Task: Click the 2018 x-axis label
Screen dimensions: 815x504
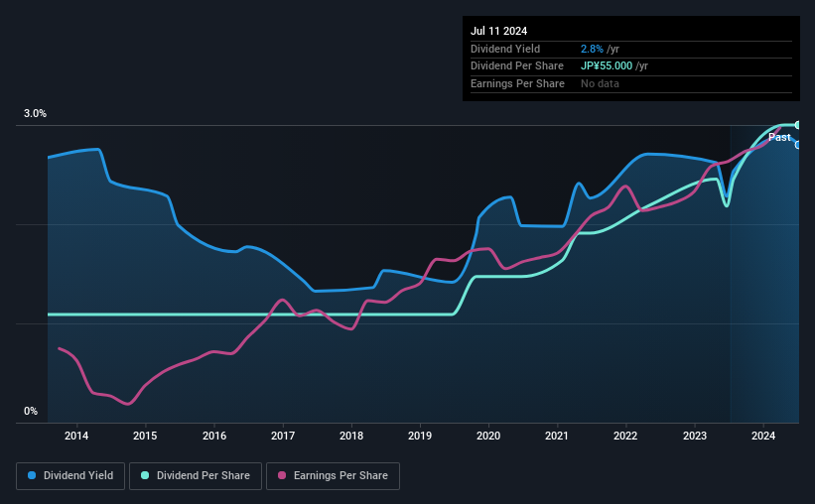Action: (351, 436)
